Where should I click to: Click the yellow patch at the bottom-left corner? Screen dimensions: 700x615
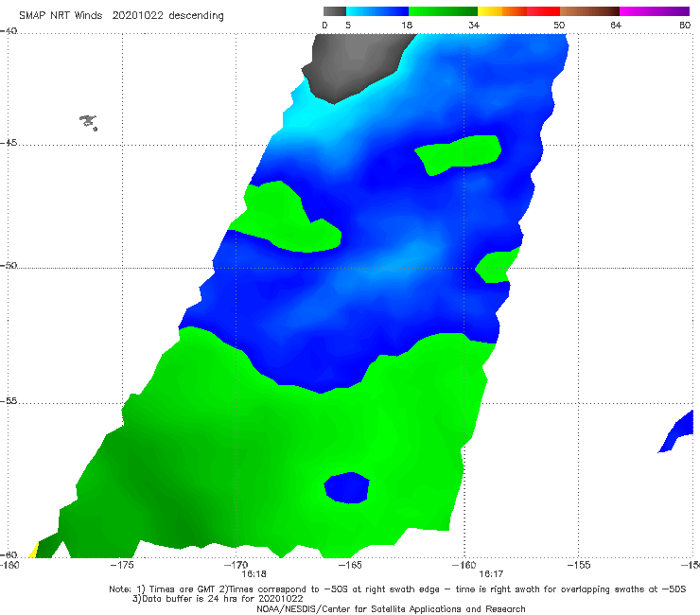tap(33, 551)
